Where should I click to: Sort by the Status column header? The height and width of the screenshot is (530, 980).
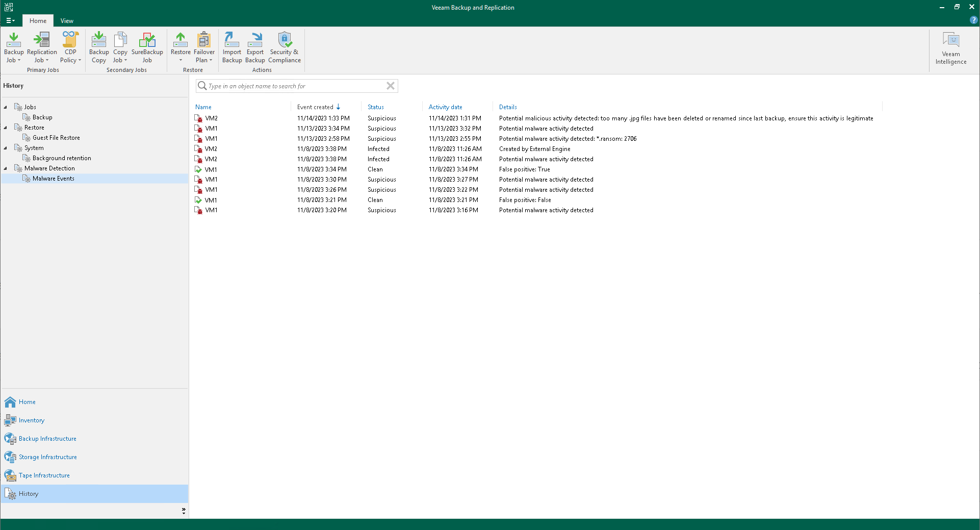tap(376, 107)
